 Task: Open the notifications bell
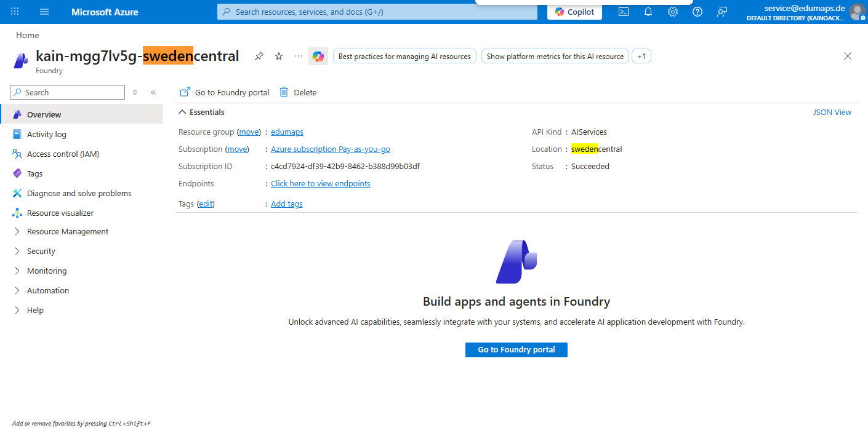pyautogui.click(x=648, y=12)
